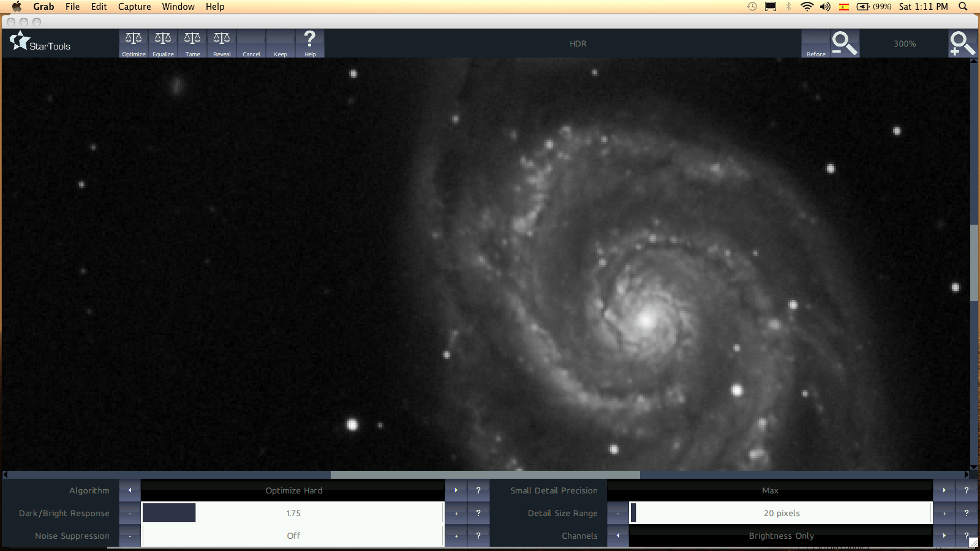Screen dimensions: 980x551
Task: Open the Capture menu
Action: pos(134,7)
